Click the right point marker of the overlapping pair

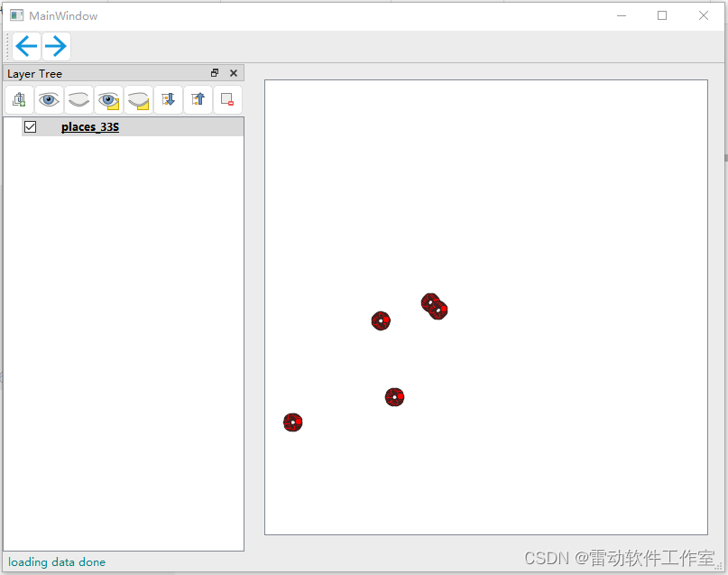point(440,311)
